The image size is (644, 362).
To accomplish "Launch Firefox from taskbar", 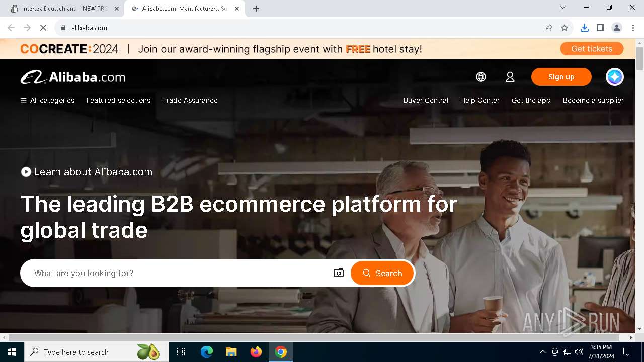I will [x=256, y=352].
